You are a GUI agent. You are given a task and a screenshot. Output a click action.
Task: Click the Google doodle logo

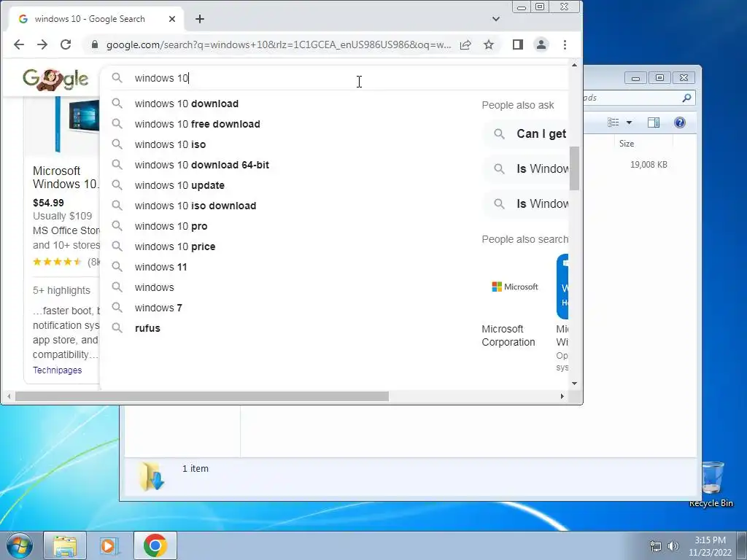click(55, 79)
